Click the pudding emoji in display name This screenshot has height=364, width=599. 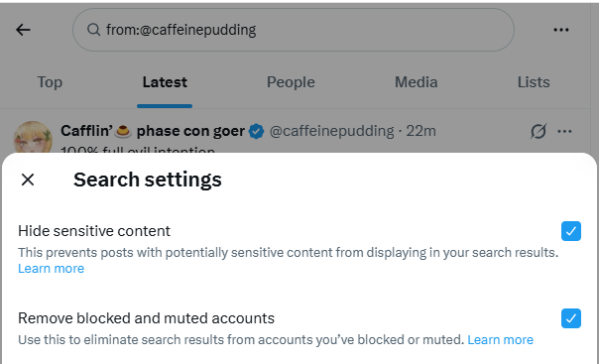coord(123,131)
